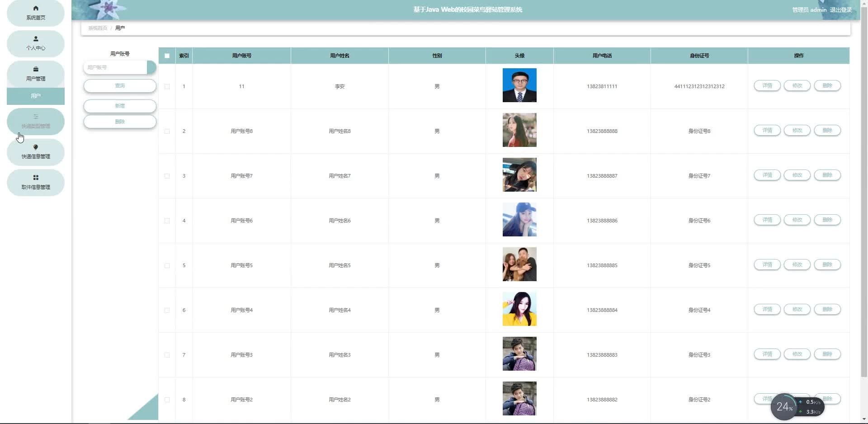The image size is (868, 424).
Task: Click 退出登录 logout link
Action: (x=841, y=9)
